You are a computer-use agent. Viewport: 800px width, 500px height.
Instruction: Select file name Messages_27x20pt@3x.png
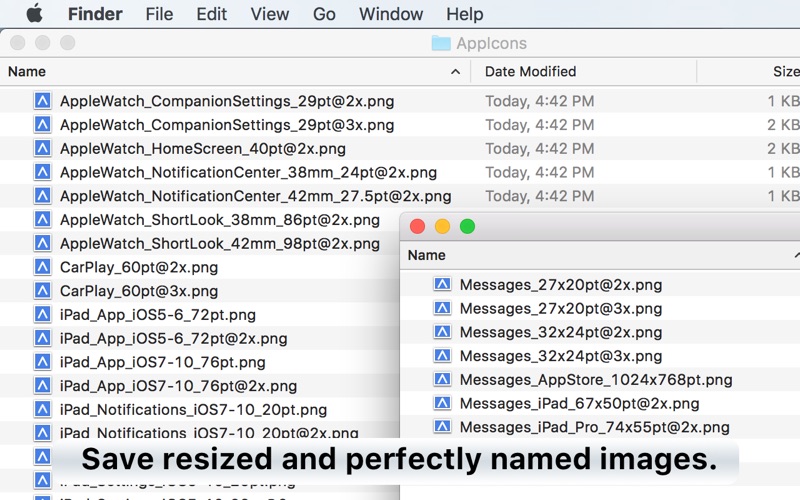561,309
